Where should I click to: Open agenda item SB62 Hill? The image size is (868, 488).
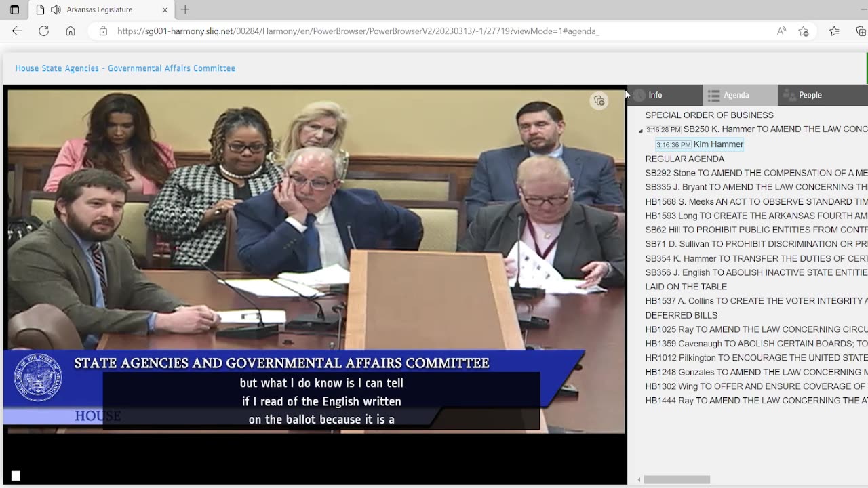coord(756,230)
